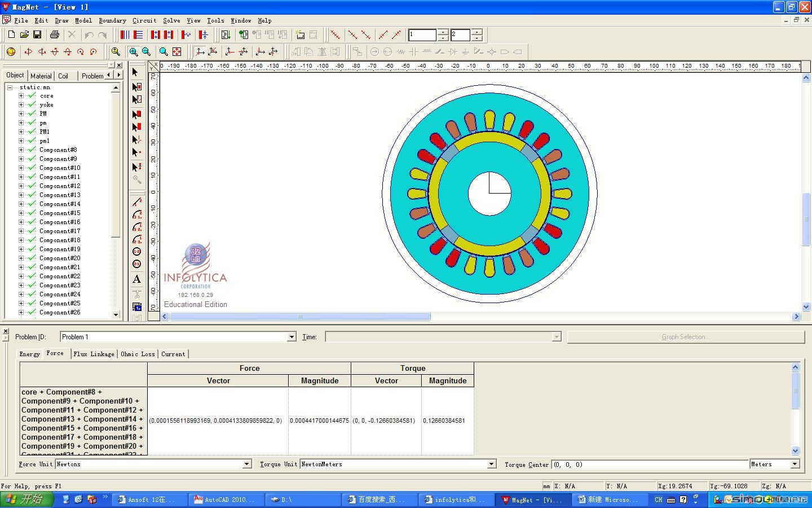
Task: Expand the Component#22 tree node
Action: (x=21, y=277)
